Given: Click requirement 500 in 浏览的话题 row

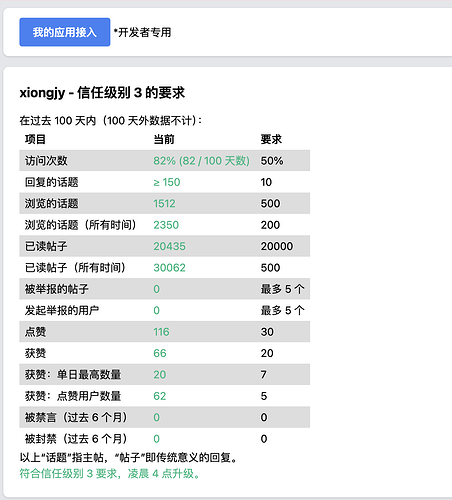Looking at the screenshot, I should [x=270, y=204].
